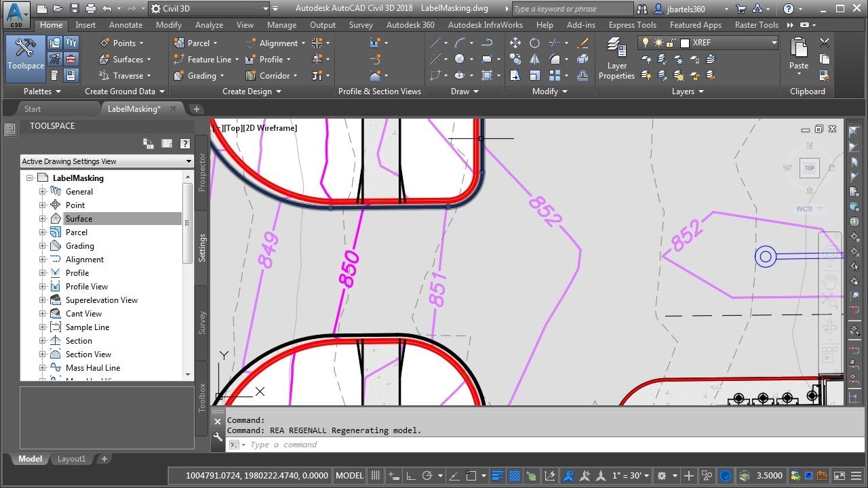Toggle MODEL space button in status bar
The image size is (868, 488).
tap(350, 476)
